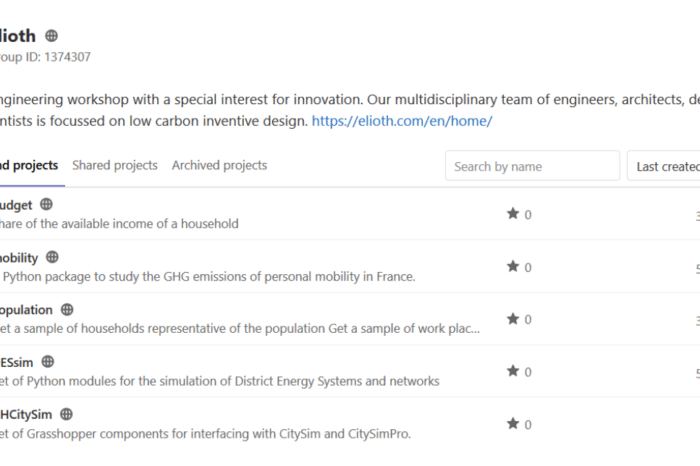Click the star icon in the mobility row
The image size is (700, 466).
pos(513,267)
